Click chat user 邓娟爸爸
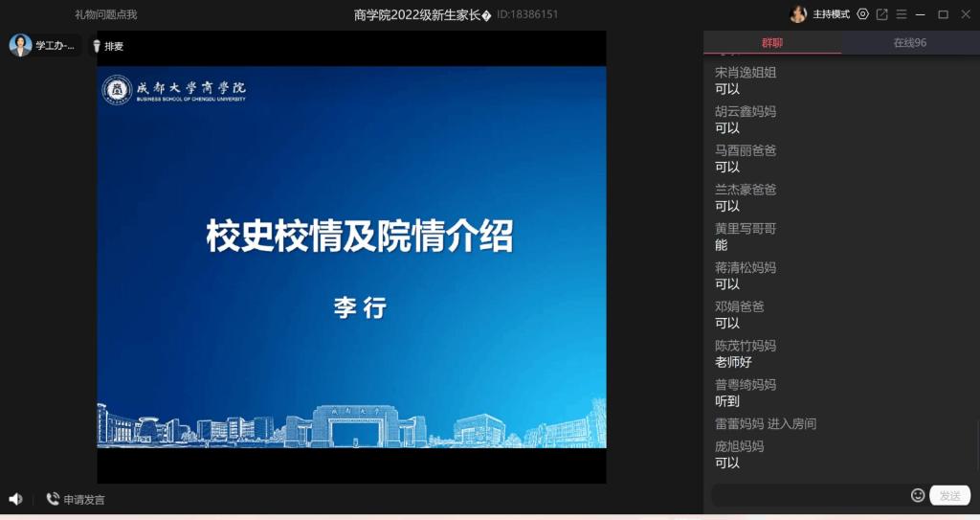 click(x=740, y=306)
